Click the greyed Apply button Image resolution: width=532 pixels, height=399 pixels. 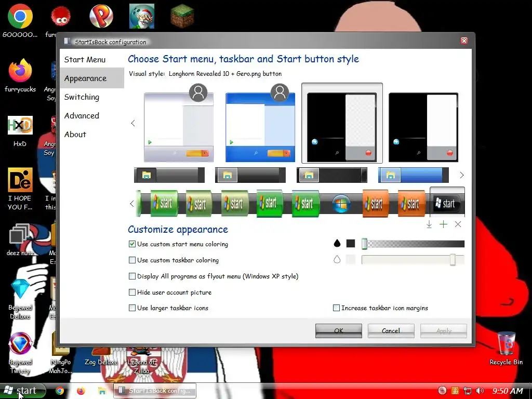click(x=444, y=331)
